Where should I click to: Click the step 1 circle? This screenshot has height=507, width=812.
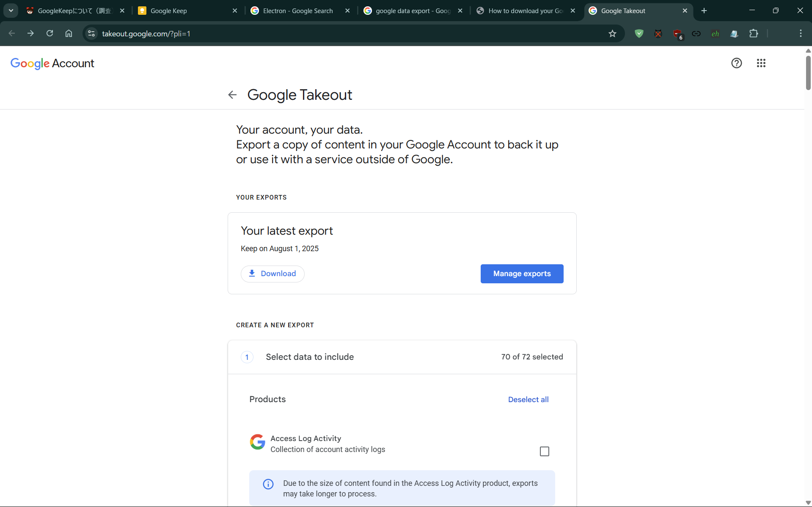coord(247,357)
